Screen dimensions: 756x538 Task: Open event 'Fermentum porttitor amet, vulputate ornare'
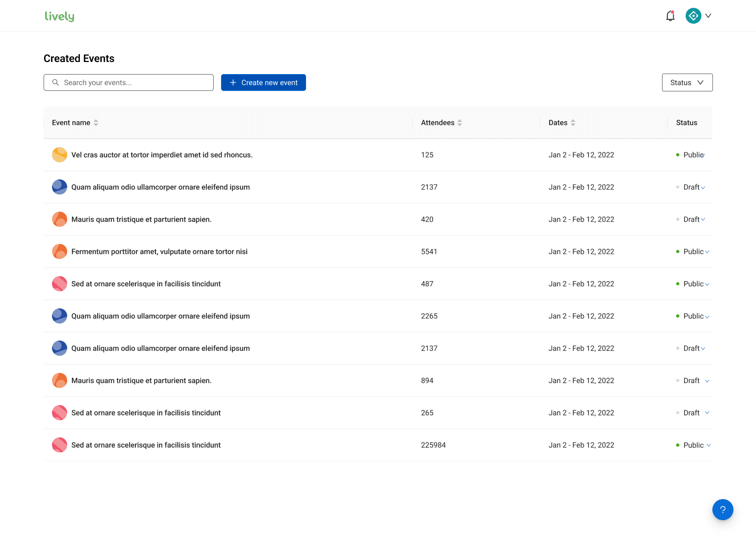pyautogui.click(x=159, y=251)
